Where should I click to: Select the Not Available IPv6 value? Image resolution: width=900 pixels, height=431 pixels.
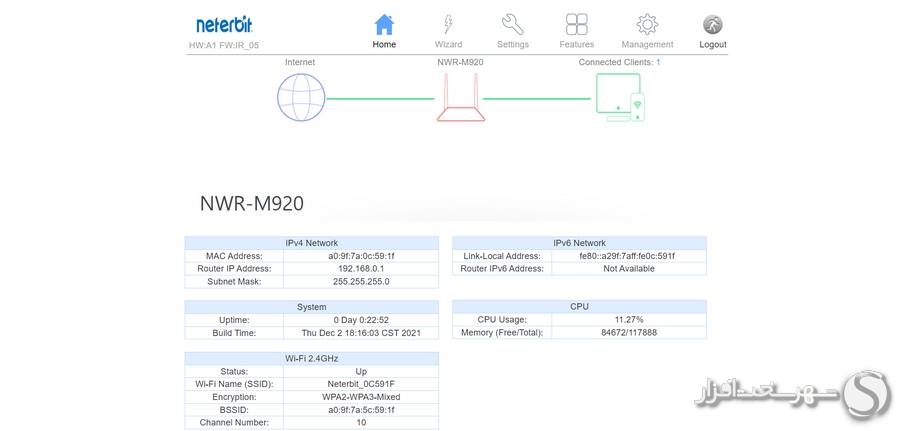pyautogui.click(x=629, y=269)
